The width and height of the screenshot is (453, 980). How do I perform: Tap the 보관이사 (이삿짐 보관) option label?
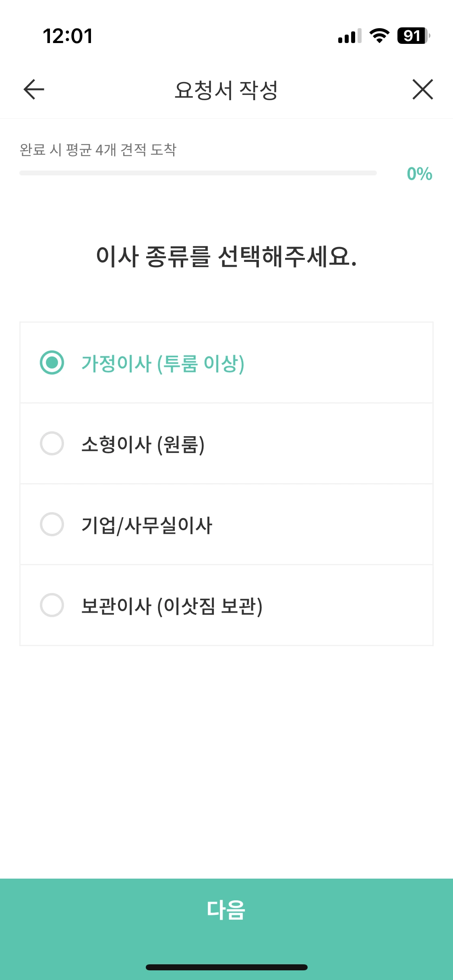[x=172, y=606]
